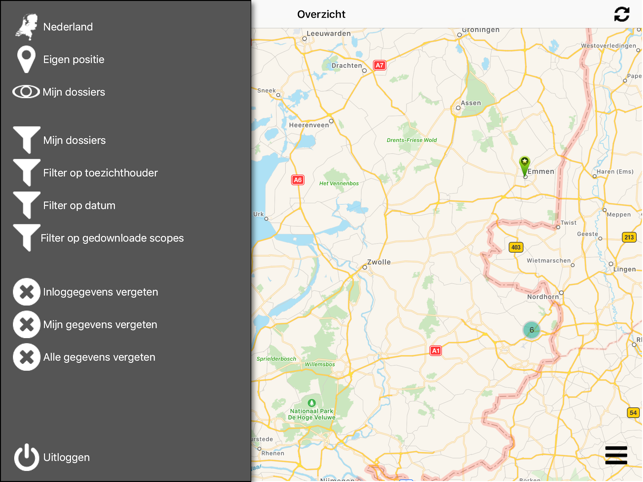Click the Alle gegevens vergeten text
Screen dimensions: 643x482
pos(99,357)
